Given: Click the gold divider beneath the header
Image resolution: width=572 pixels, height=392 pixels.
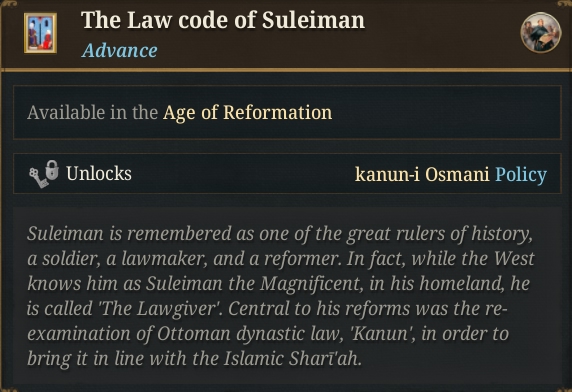Looking at the screenshot, I should (286, 69).
